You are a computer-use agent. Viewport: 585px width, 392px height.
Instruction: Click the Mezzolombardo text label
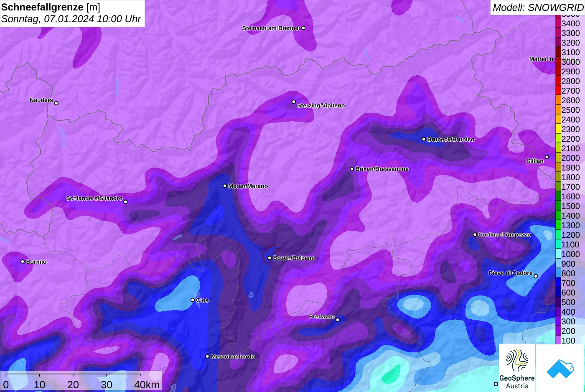pos(233,357)
